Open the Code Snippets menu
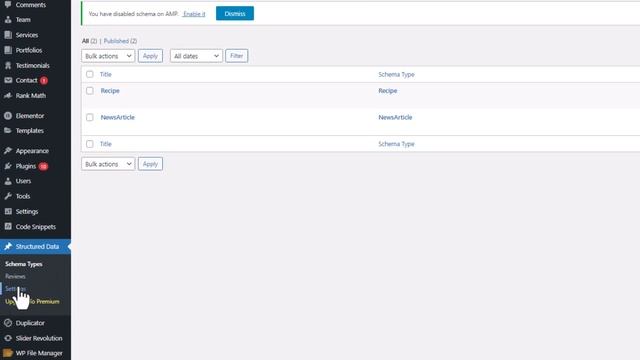This screenshot has height=360, width=640. (36, 227)
